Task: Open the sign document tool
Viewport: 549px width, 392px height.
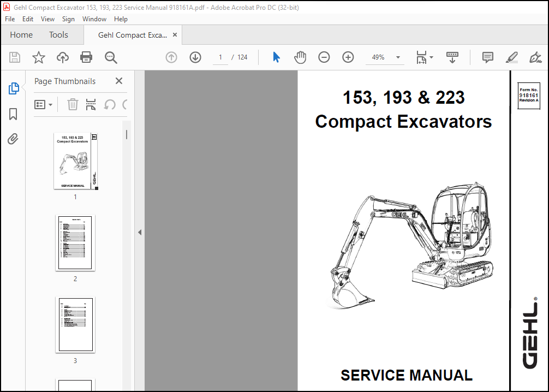Action: tap(535, 57)
